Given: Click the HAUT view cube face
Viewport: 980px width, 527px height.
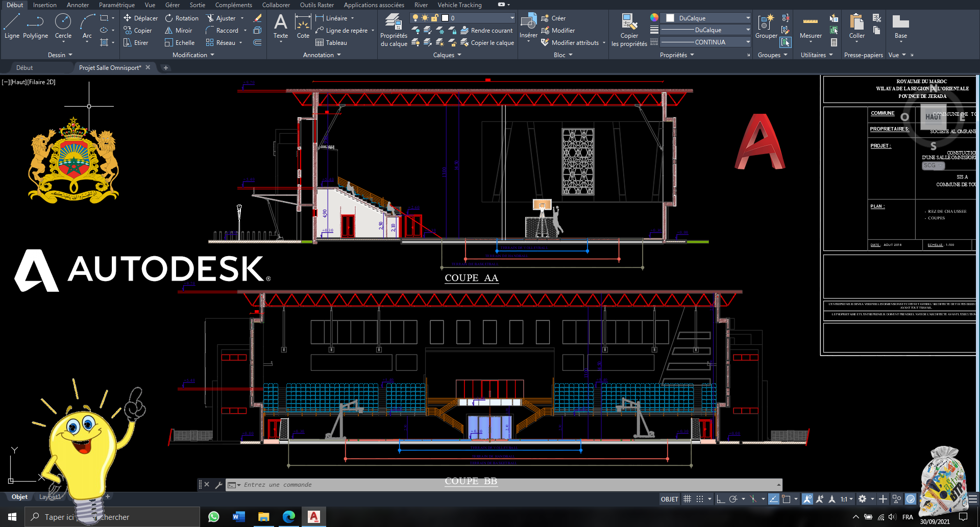Looking at the screenshot, I should [933, 117].
